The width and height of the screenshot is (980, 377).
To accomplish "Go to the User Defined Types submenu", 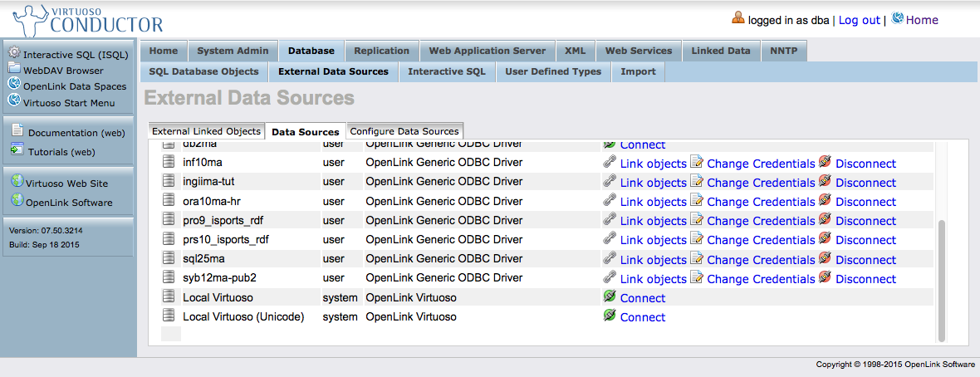I will click(x=553, y=71).
